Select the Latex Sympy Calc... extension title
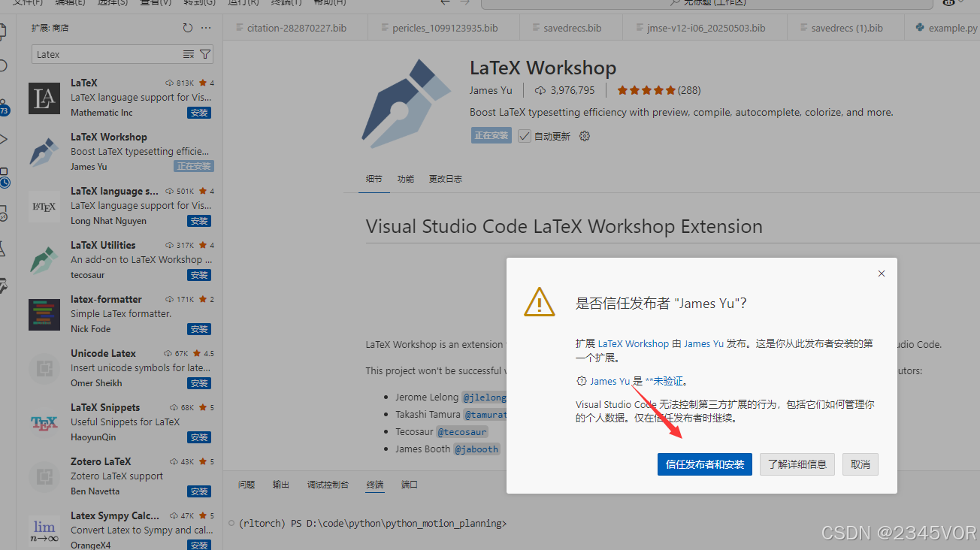Image resolution: width=980 pixels, height=550 pixels. pyautogui.click(x=115, y=515)
